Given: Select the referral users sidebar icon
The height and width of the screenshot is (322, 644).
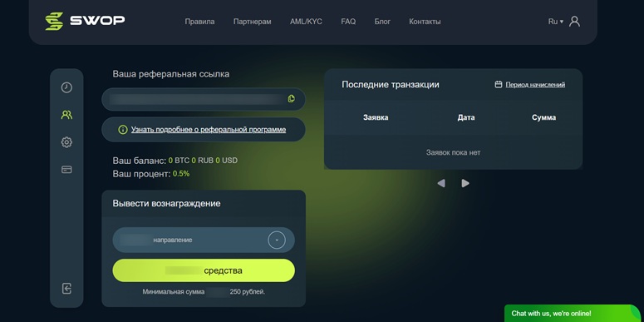Looking at the screenshot, I should pos(66,115).
